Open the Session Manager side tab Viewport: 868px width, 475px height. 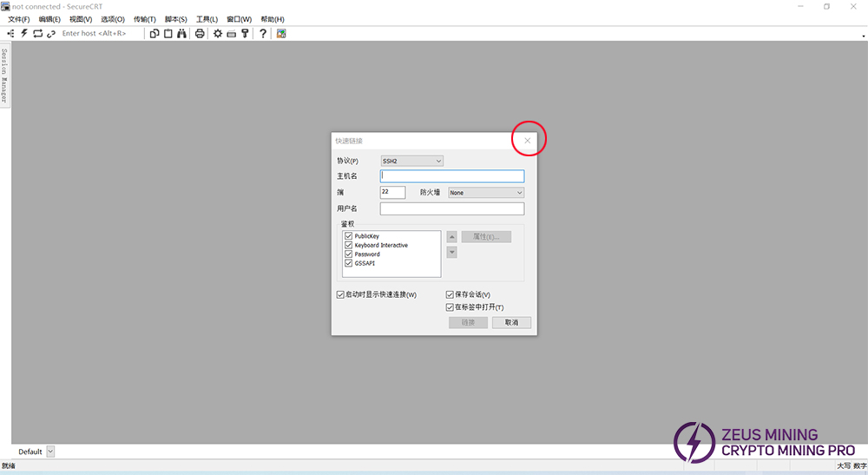4,75
